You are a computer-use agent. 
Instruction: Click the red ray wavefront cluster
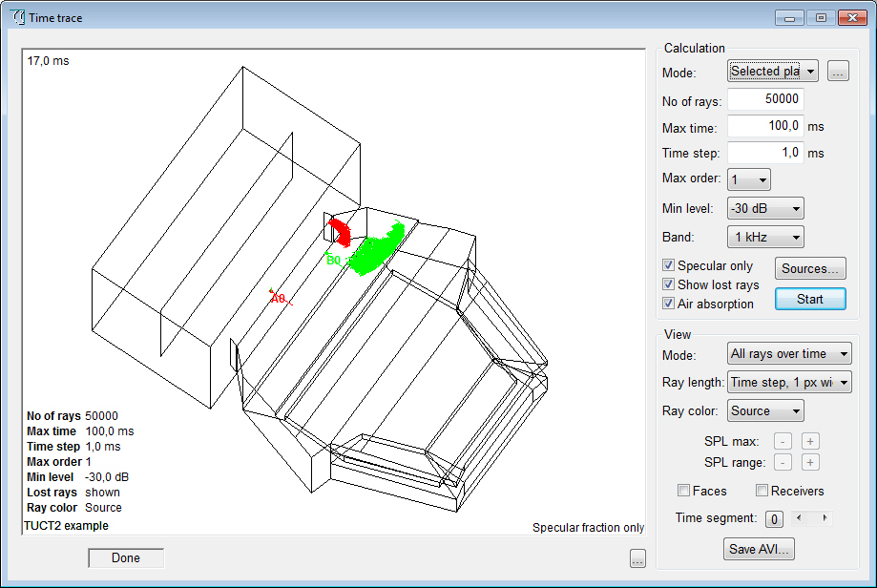(x=340, y=232)
